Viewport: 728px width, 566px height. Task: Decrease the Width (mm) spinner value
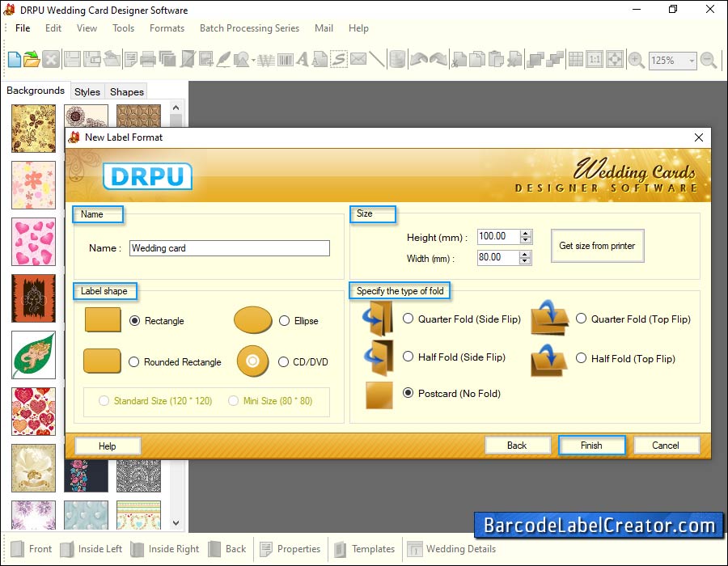(x=525, y=260)
